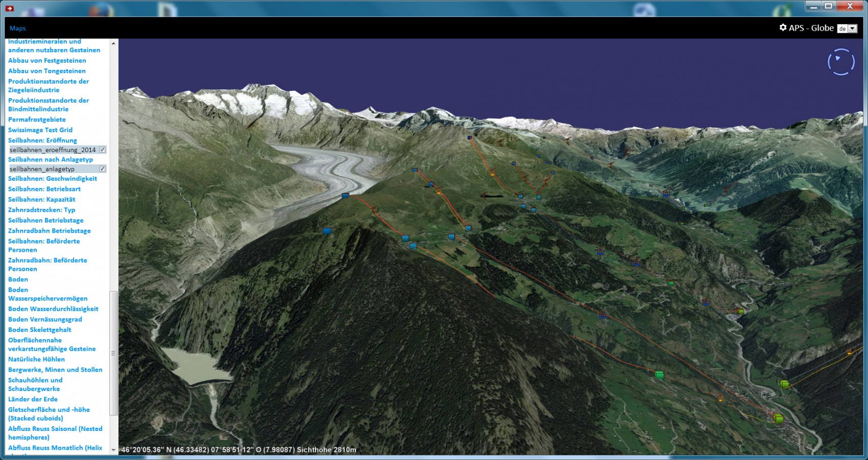Collapse Seilbahnen nach Anlagetyp group
868x460 pixels.
(x=51, y=159)
